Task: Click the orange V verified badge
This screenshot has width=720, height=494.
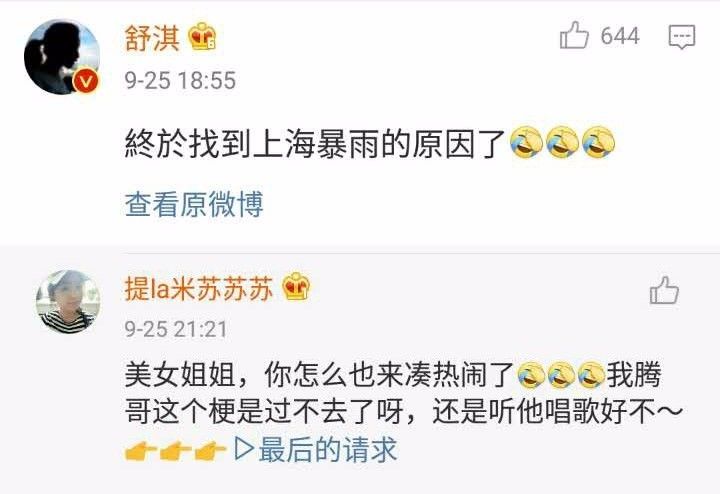Action: coord(86,81)
